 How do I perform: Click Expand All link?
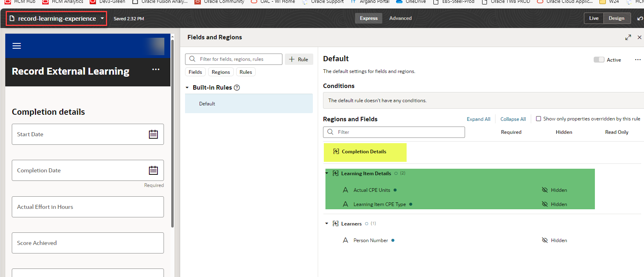click(478, 119)
